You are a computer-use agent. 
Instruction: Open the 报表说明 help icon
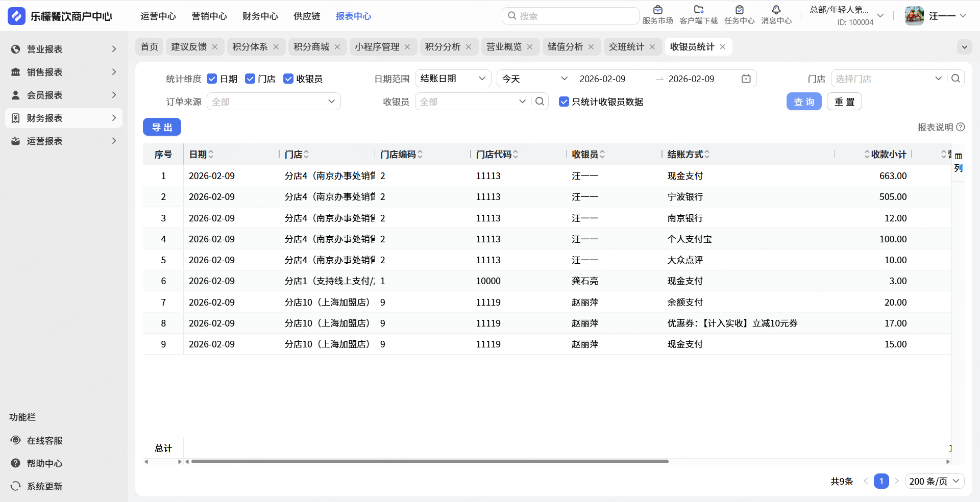click(960, 127)
